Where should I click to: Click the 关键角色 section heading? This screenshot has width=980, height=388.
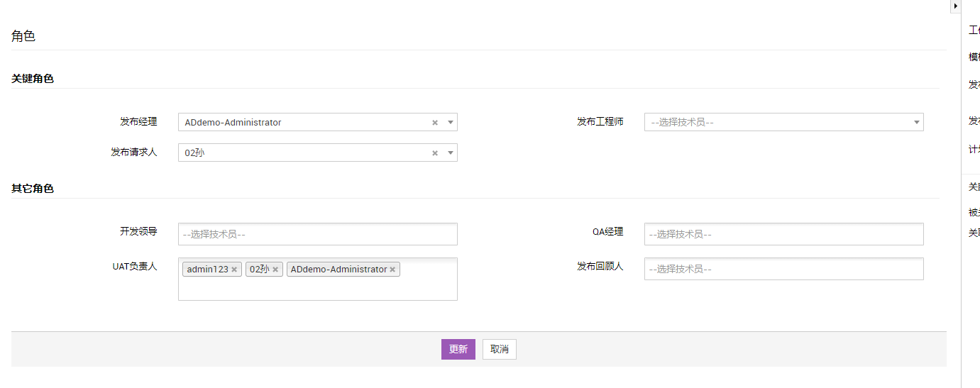[x=33, y=79]
